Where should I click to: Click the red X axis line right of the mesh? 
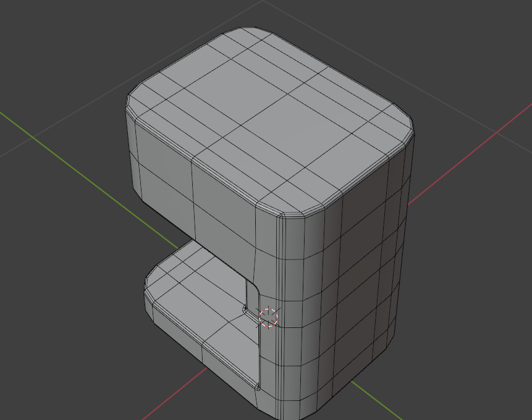[x=470, y=154]
